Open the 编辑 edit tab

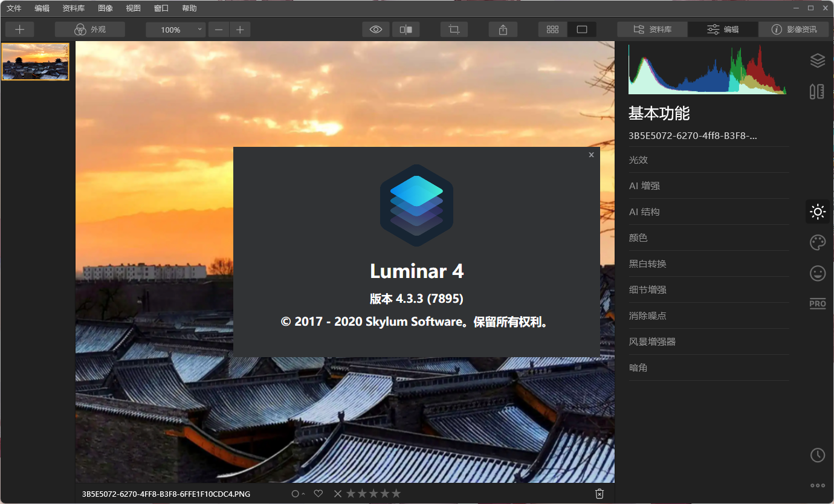coord(723,30)
